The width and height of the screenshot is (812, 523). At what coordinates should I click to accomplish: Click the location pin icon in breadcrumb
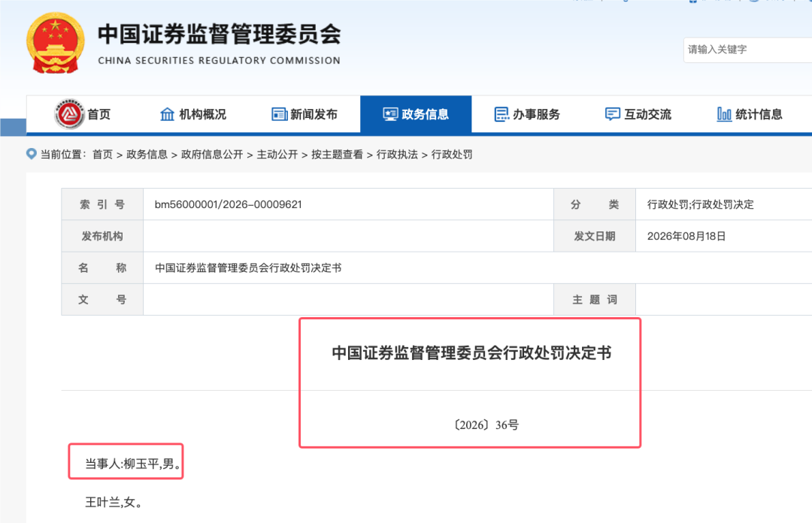(x=31, y=154)
